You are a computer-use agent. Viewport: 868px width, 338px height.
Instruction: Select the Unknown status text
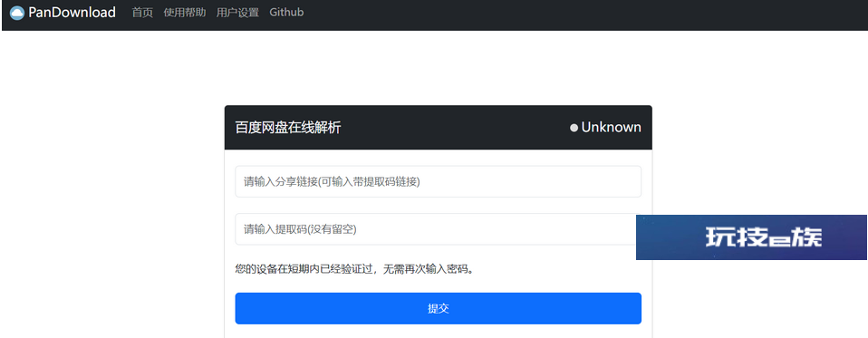click(612, 128)
